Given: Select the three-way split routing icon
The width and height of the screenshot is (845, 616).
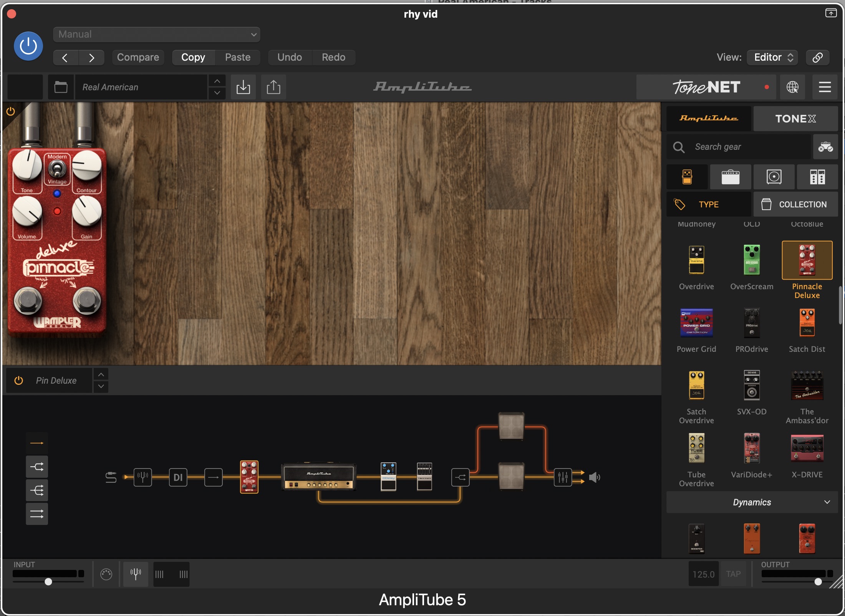Looking at the screenshot, I should click(x=37, y=490).
